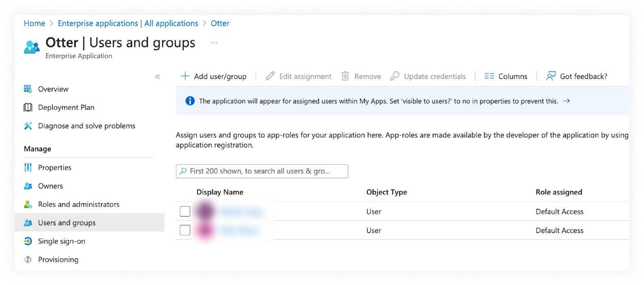Click the Object Type column header
This screenshot has width=644, height=285.
[386, 192]
